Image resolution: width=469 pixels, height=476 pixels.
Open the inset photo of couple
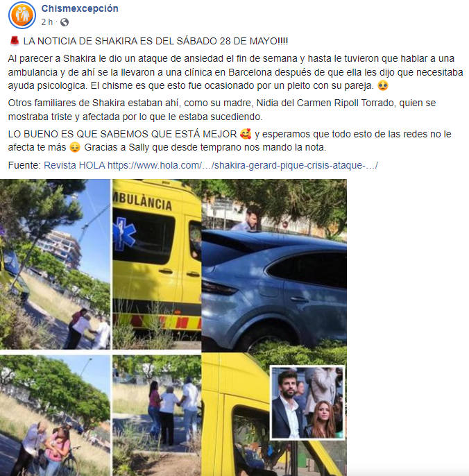tap(307, 402)
